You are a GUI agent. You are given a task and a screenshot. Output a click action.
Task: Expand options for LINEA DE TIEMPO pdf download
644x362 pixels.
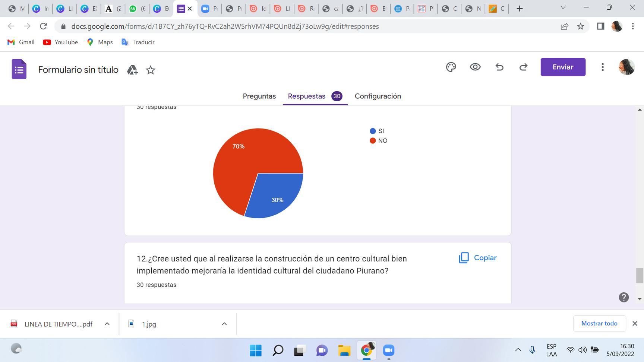(107, 324)
